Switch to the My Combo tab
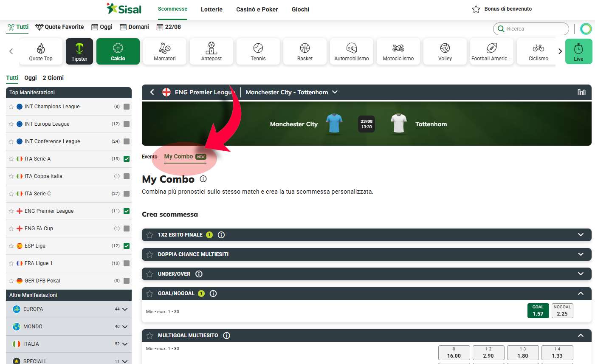 coord(185,157)
